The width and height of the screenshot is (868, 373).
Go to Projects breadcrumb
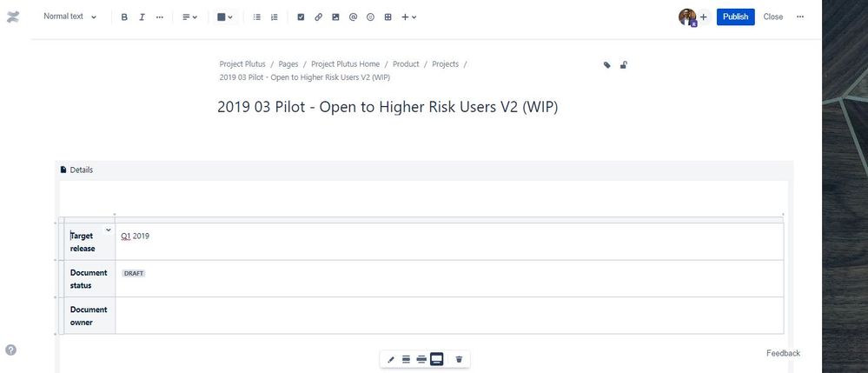pos(445,64)
